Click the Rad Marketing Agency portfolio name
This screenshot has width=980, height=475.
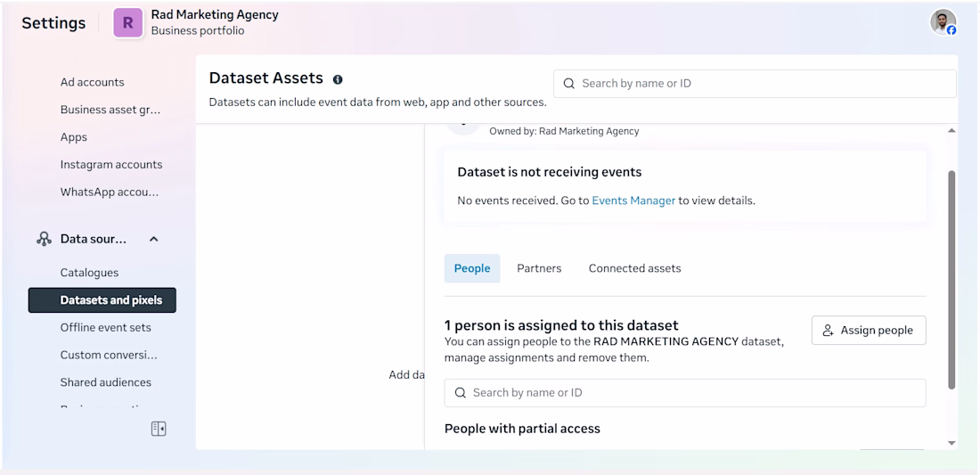tap(215, 14)
